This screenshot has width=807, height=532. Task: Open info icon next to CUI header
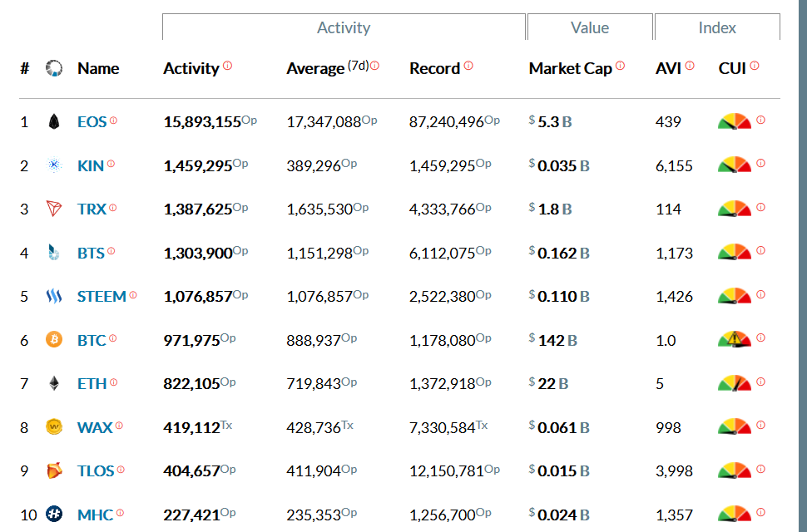(755, 66)
